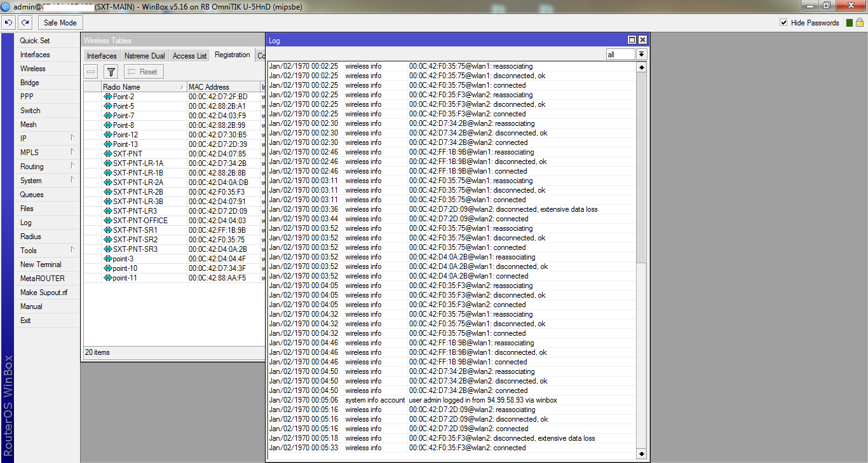The width and height of the screenshot is (868, 463).
Task: Select the client icon next to Point-5
Action: tap(107, 106)
